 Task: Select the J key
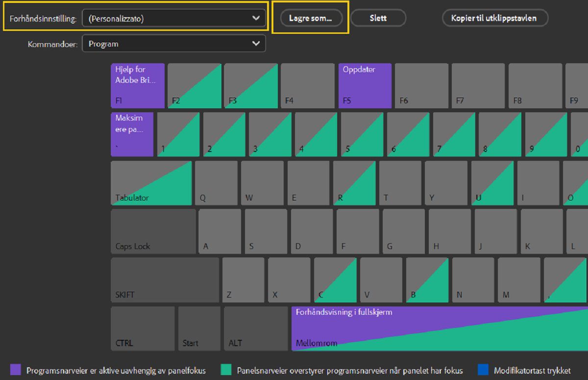pyautogui.click(x=496, y=231)
